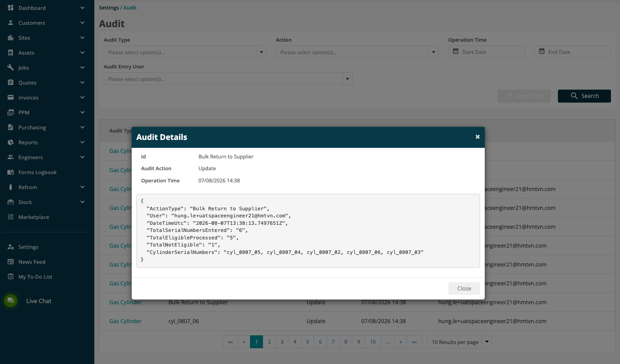Click the Sites building icon
This screenshot has height=364, width=620.
click(11, 38)
